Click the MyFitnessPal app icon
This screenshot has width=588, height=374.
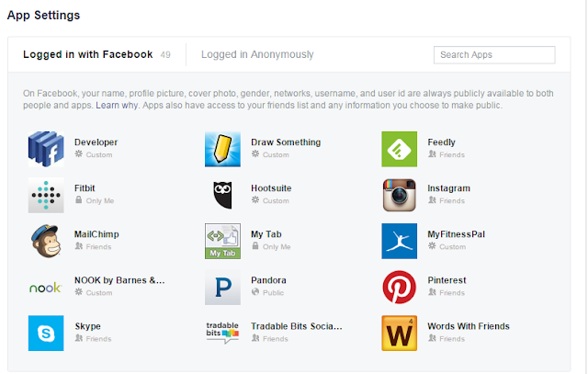(x=400, y=240)
